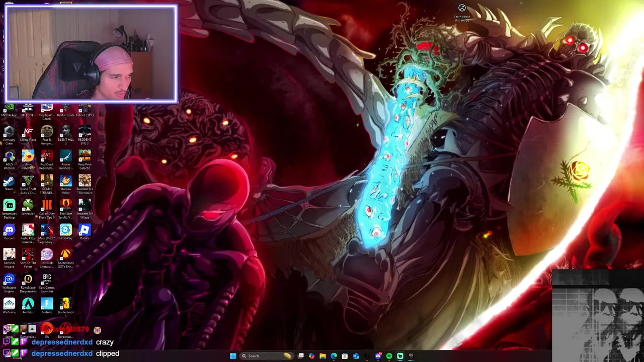
Task: Select RuneScape Dragonwilds desktop icon
Action: (28, 283)
